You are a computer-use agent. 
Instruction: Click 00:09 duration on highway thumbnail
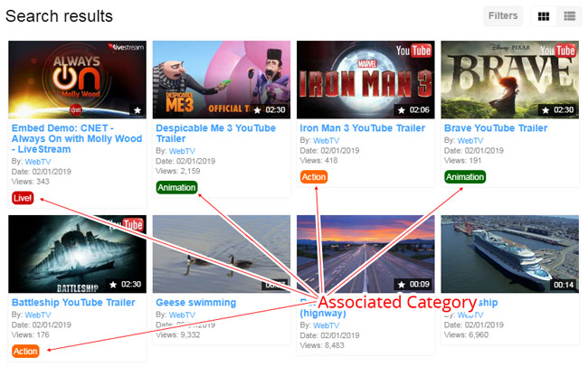click(419, 285)
